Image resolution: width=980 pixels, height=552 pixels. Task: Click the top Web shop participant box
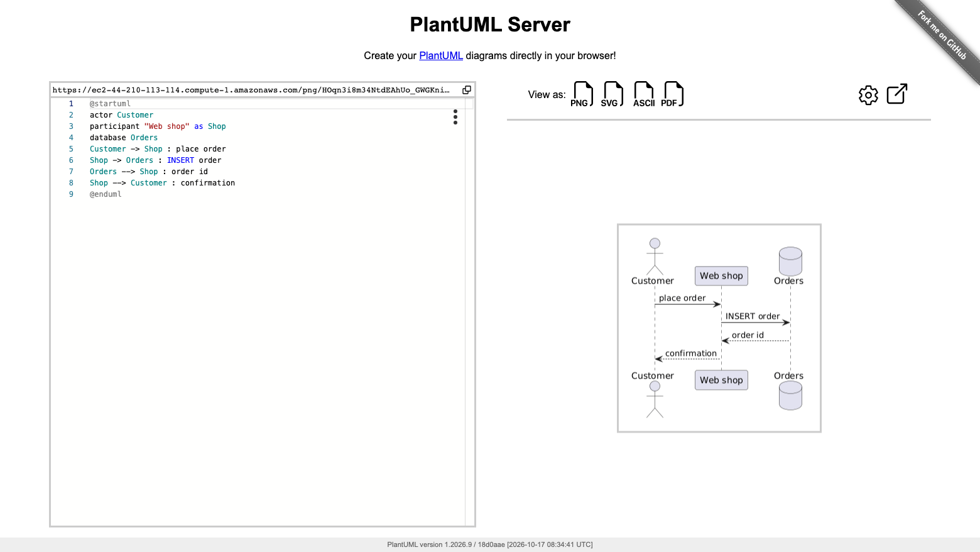pos(721,276)
